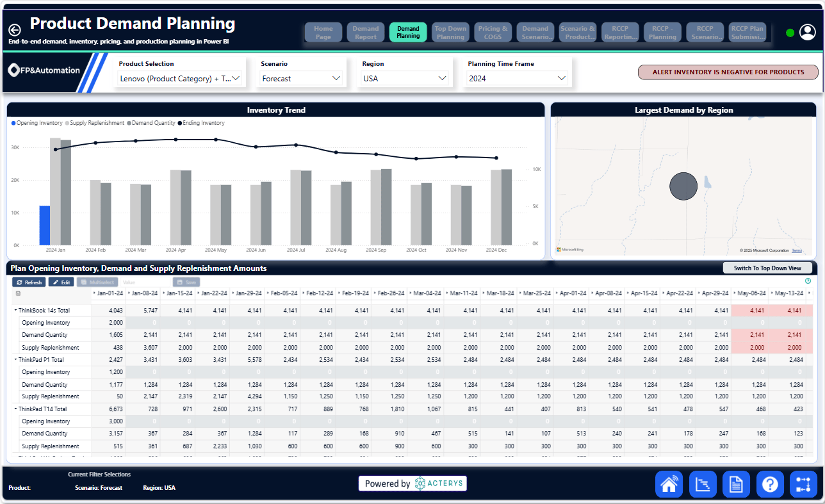Open the flow diagram icon in the footer

pyautogui.click(x=803, y=484)
